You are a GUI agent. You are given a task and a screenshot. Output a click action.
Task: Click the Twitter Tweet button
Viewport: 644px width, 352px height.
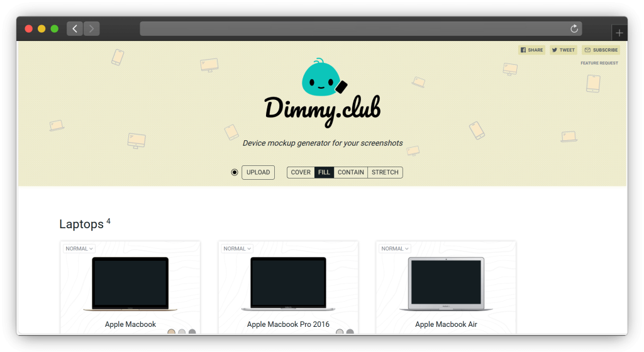click(x=563, y=50)
